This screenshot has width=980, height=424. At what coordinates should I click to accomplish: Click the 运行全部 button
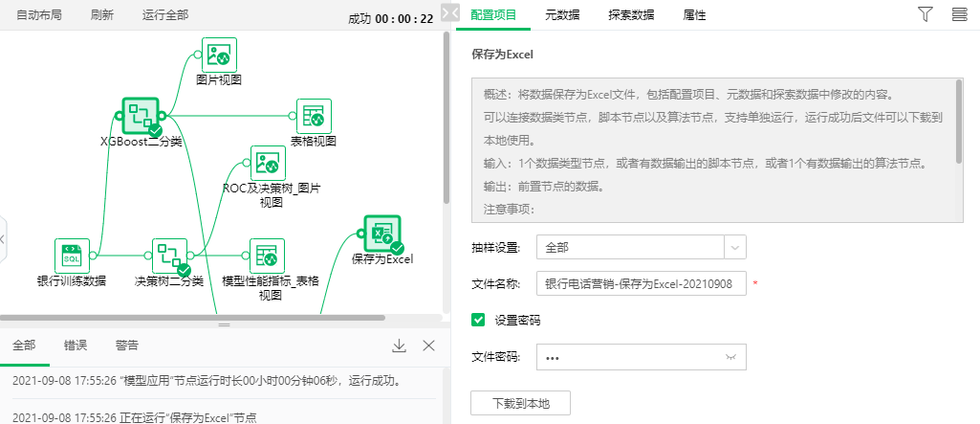coord(165,15)
